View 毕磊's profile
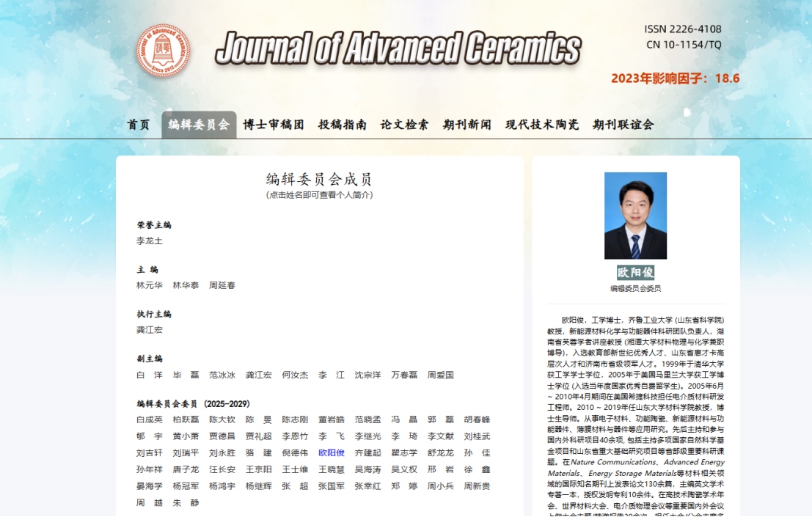Screen dimensions: 812x517 tap(186, 375)
